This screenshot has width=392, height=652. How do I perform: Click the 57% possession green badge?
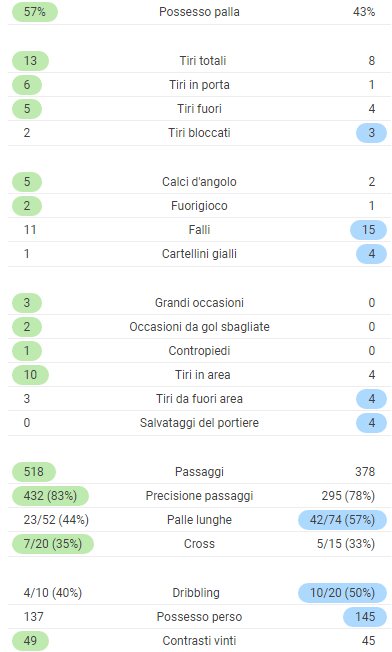35,12
